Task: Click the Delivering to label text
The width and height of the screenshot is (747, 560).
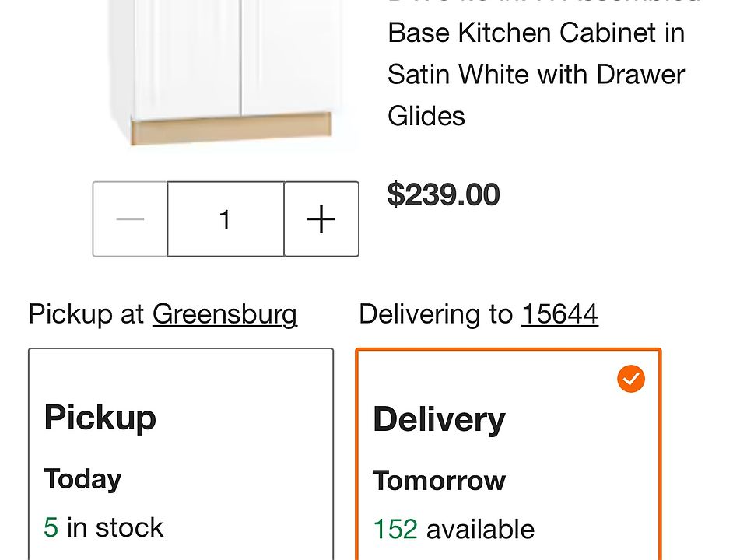Action: (x=436, y=315)
